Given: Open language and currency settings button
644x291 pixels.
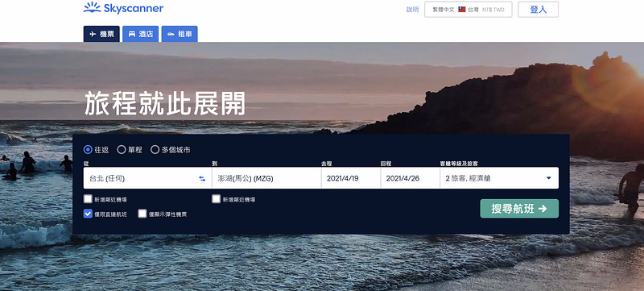Looking at the screenshot, I should click(x=469, y=10).
